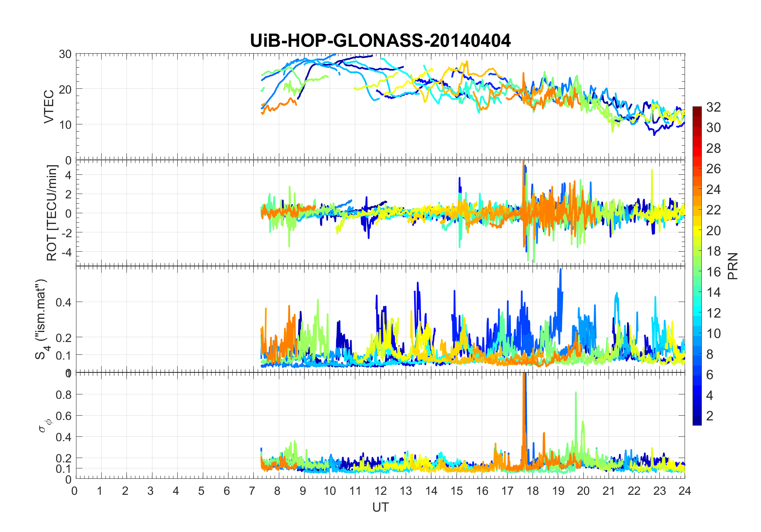
Task: Click UT x-axis tick 23
Action: 659,491
